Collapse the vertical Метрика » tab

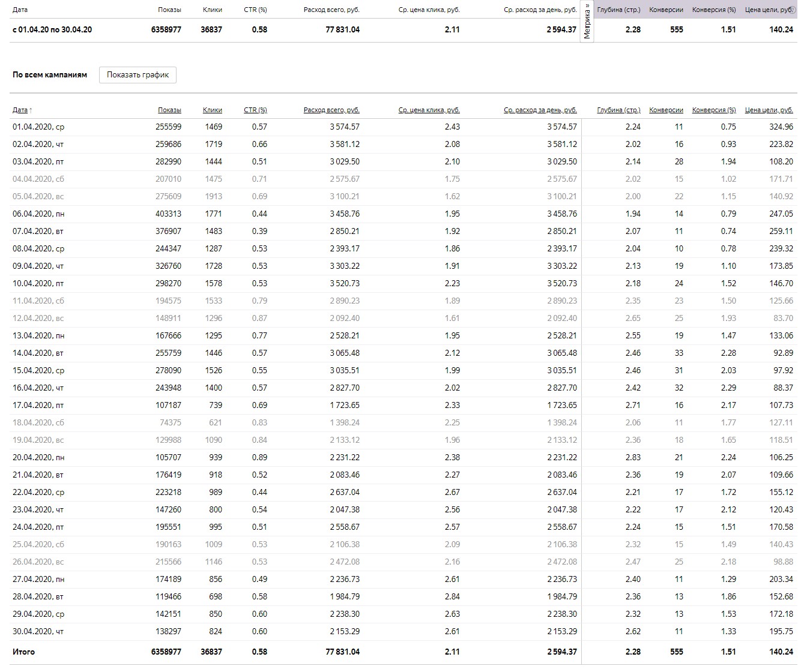pos(587,21)
